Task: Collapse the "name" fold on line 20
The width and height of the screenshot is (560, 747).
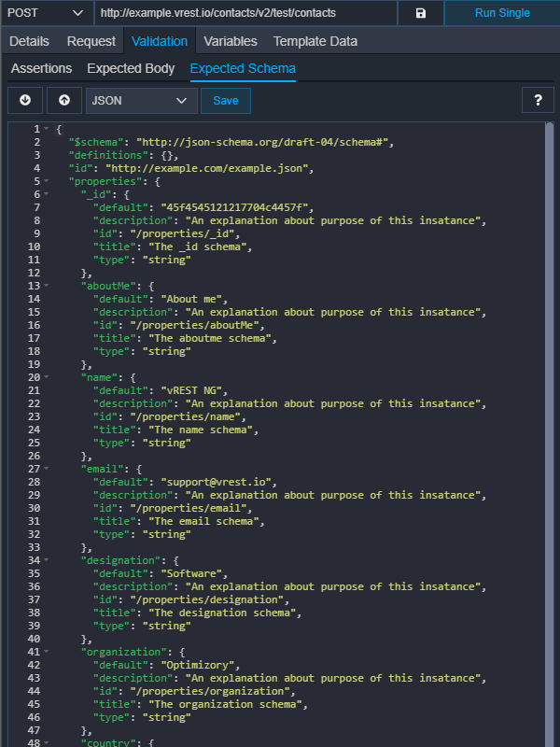Action: click(46, 377)
